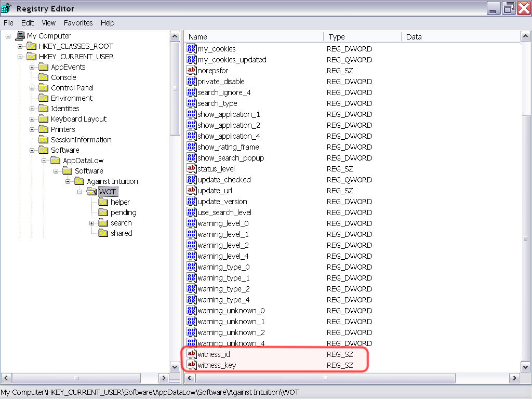Expand the Identities key
Screen dimensions: 532x399
point(32,109)
